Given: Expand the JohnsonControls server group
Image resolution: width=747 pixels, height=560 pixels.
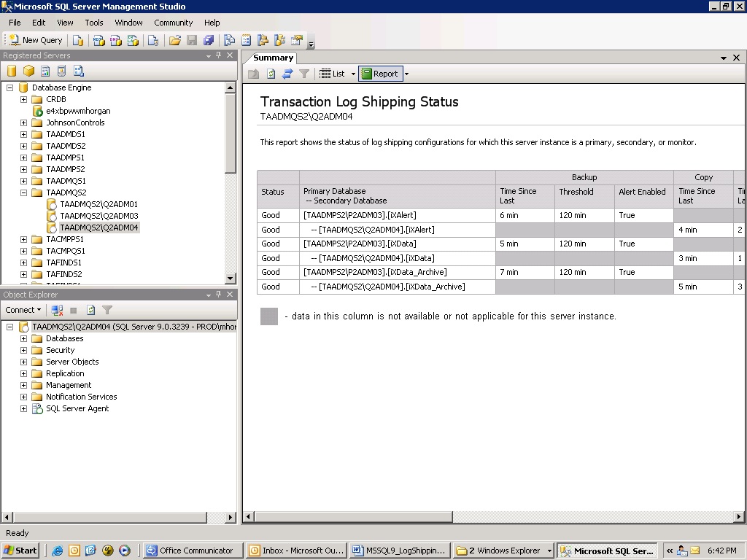Looking at the screenshot, I should (x=23, y=122).
